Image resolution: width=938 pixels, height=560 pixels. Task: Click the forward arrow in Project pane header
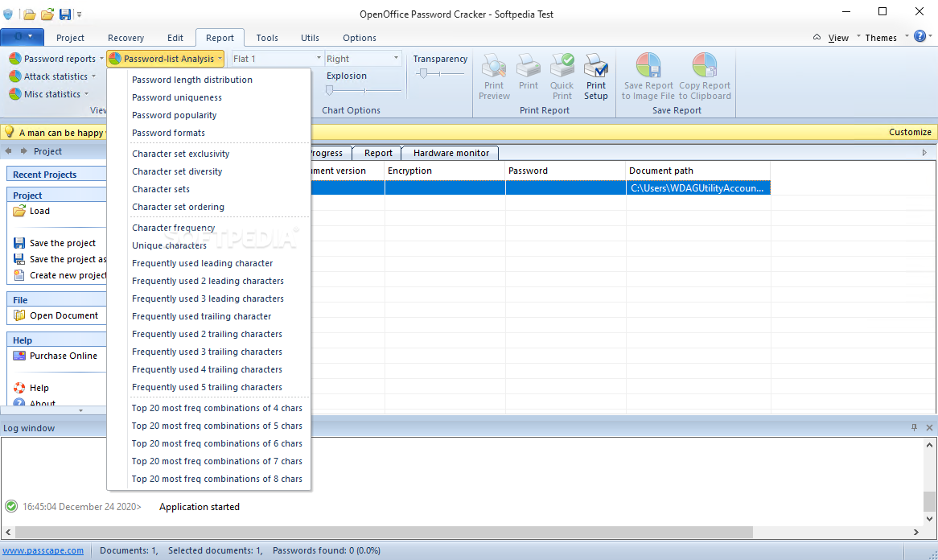pos(24,150)
